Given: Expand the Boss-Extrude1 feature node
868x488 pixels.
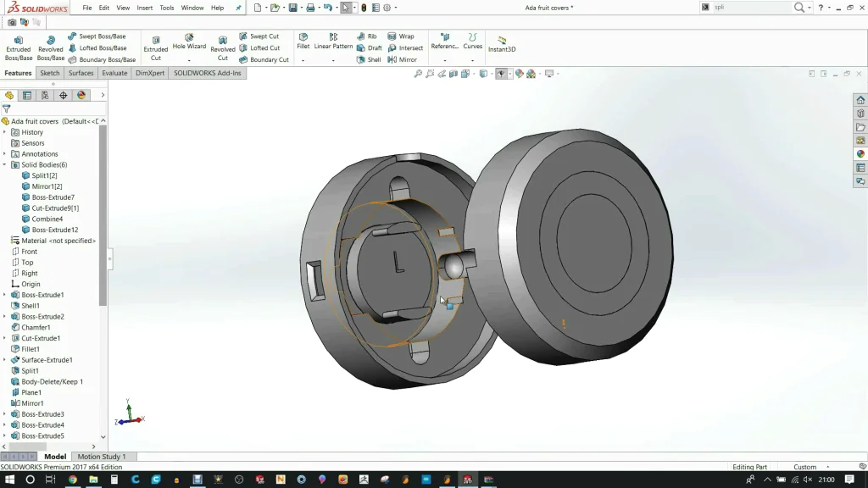Looking at the screenshot, I should 4,295.
